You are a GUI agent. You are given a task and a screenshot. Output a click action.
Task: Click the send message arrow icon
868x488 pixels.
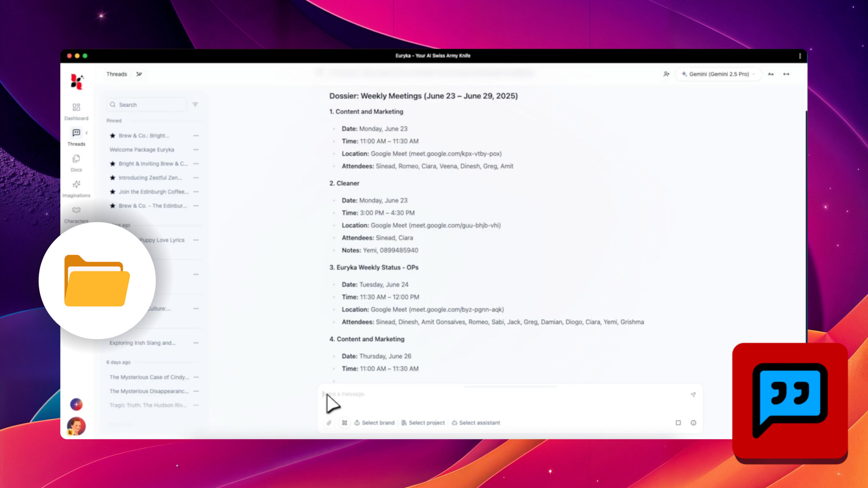pos(693,394)
